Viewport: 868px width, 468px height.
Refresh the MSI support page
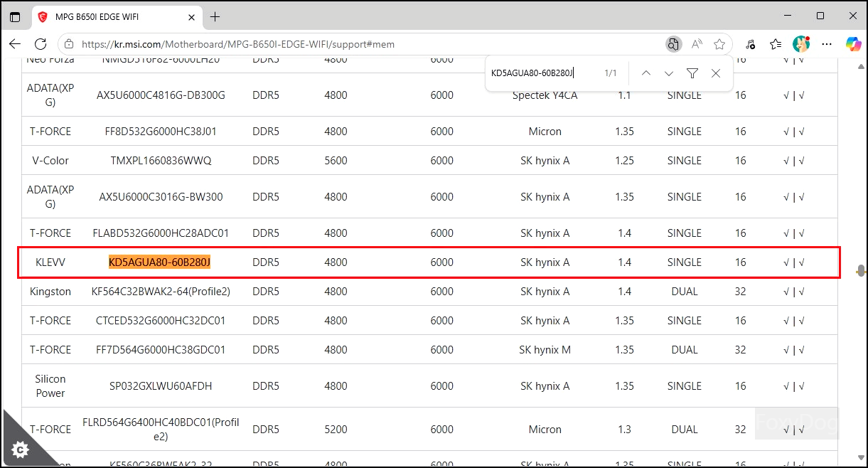click(x=41, y=44)
